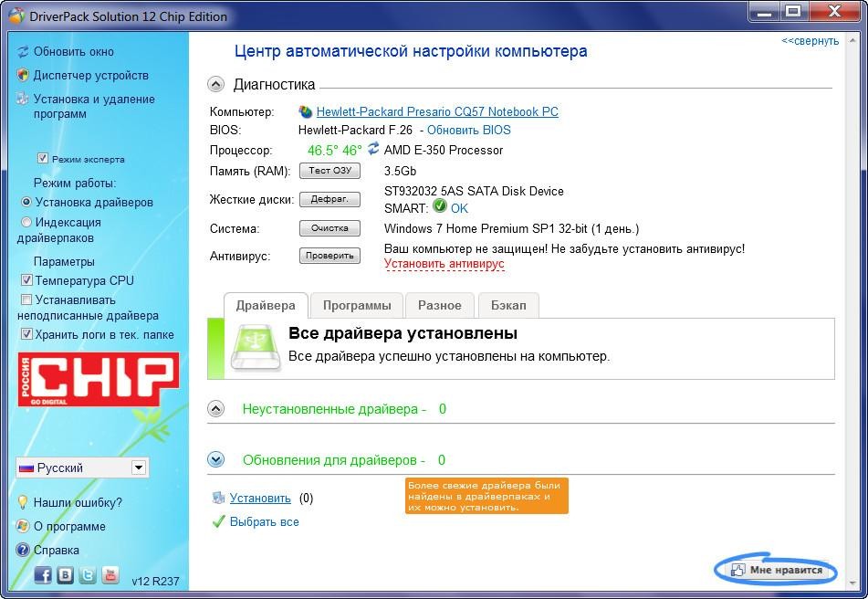Click the Device Manager shield icon
Screen dimensions: 868x599
[x=23, y=75]
